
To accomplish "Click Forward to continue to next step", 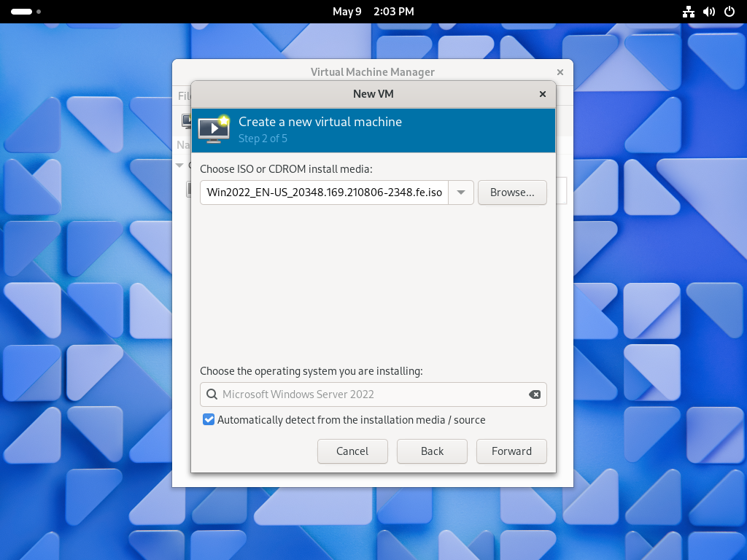I will [511, 451].
